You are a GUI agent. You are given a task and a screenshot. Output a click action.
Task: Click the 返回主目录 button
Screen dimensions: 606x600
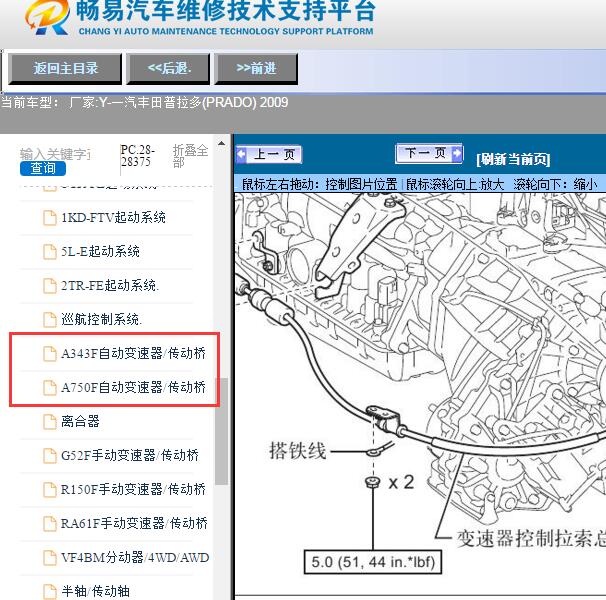coord(66,68)
